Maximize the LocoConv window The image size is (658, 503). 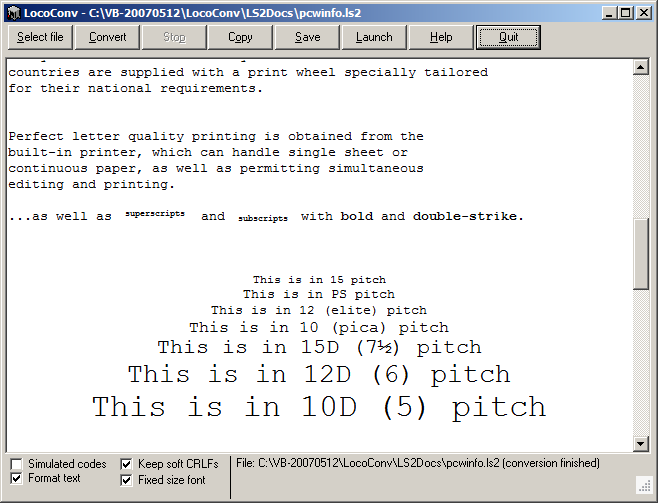click(x=624, y=12)
